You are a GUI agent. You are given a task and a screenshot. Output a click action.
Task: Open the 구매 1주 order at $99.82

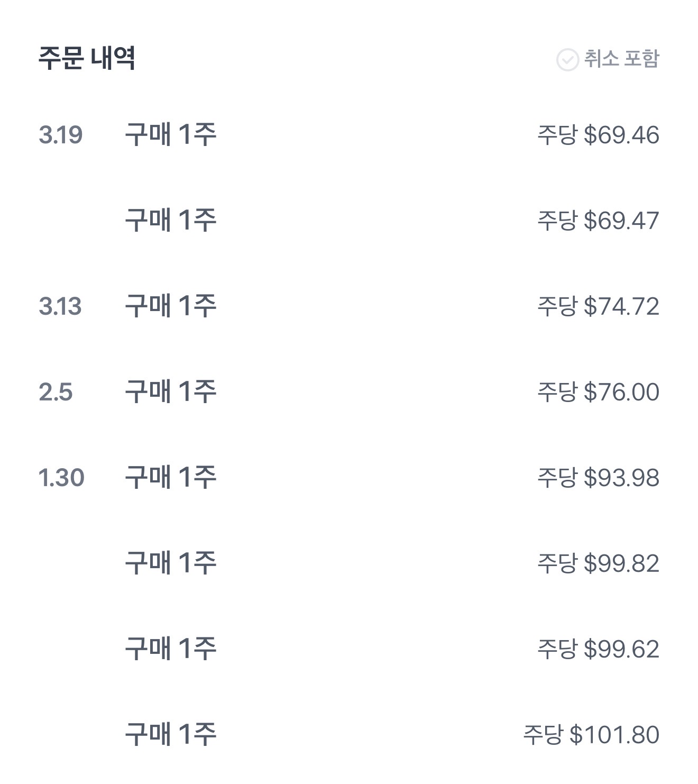pyautogui.click(x=171, y=563)
